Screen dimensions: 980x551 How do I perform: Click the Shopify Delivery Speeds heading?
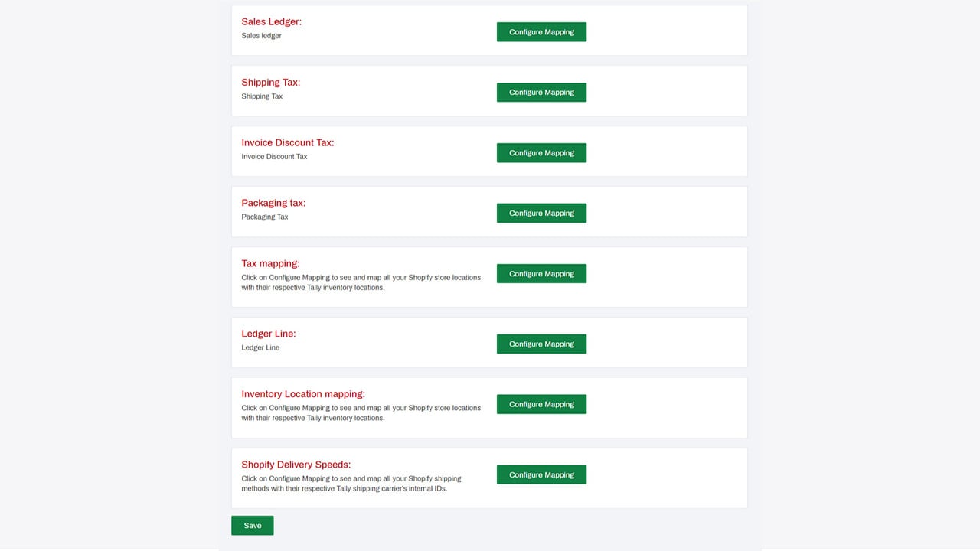296,465
